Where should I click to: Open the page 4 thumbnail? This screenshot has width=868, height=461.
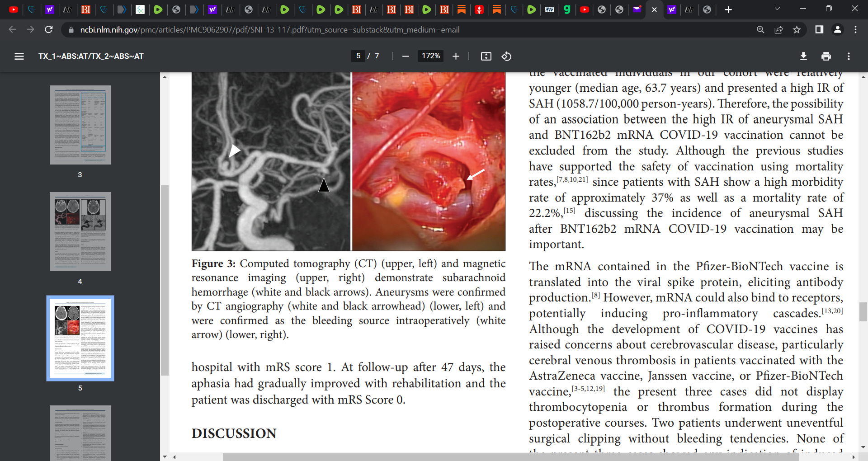(80, 232)
